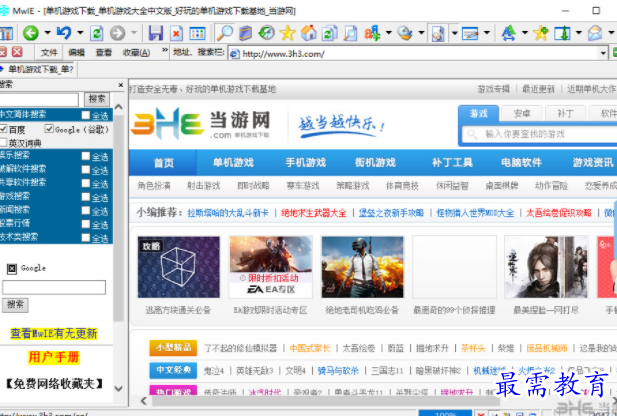Click the page download arrow icon

[x=562, y=33]
